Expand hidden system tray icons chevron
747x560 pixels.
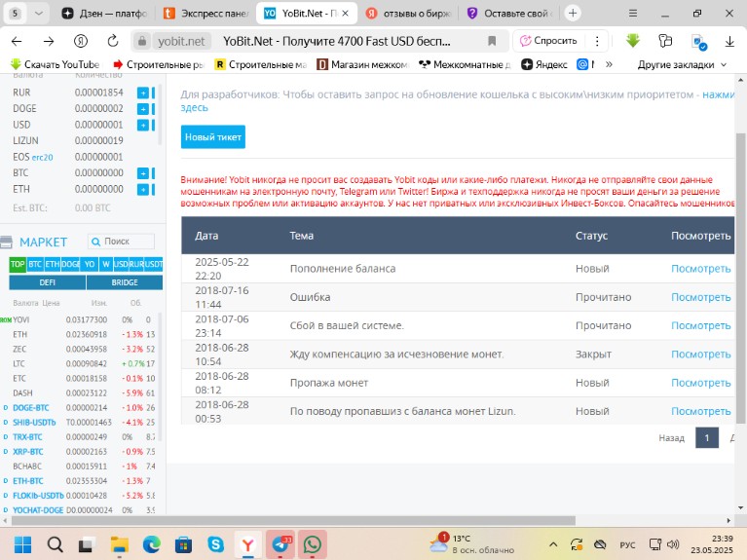[553, 544]
